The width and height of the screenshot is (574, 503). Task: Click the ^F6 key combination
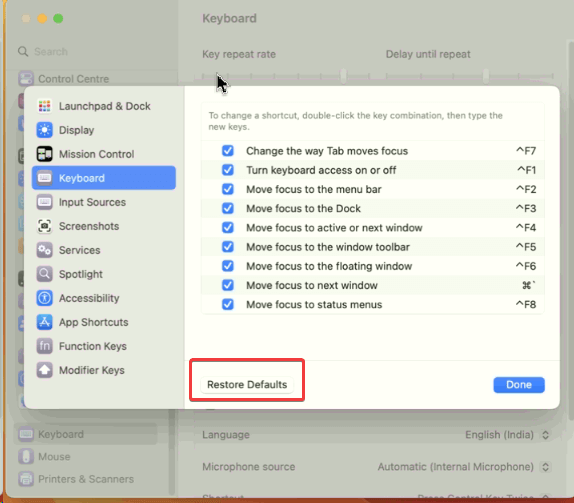(x=526, y=266)
